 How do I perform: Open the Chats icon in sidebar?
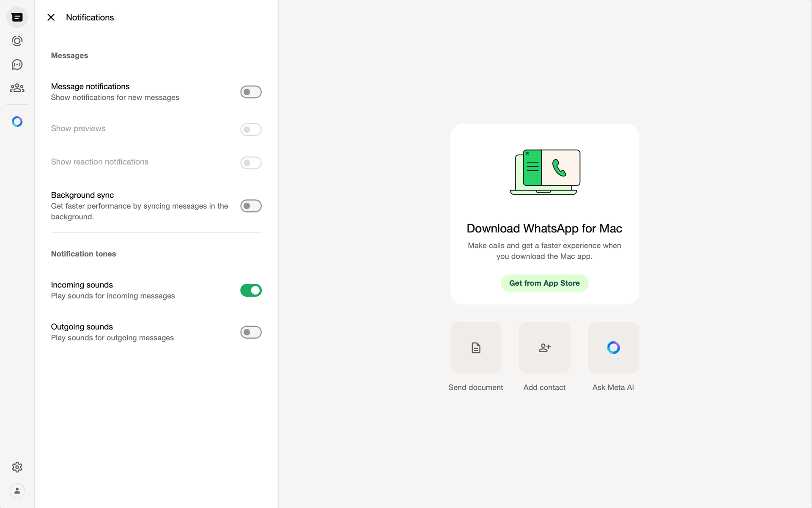(17, 17)
